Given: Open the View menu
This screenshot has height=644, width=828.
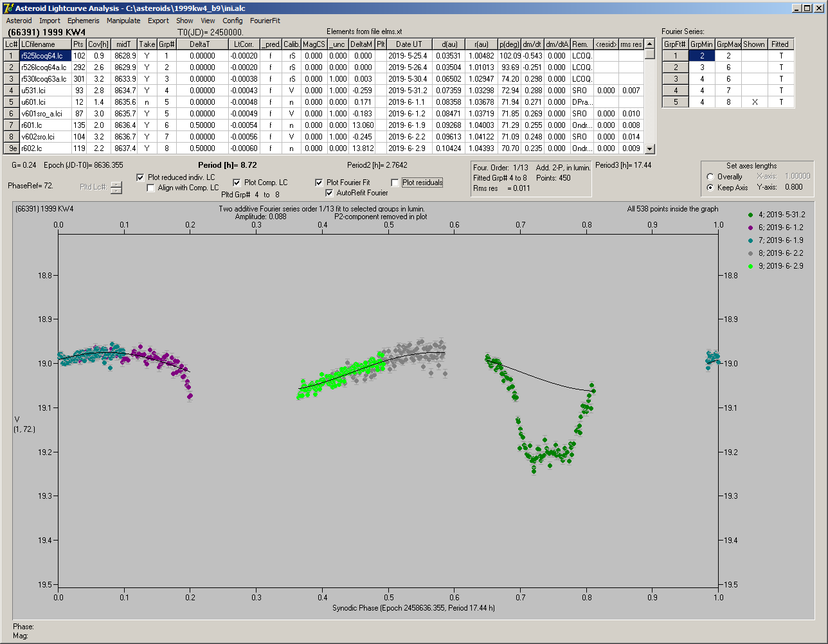Looking at the screenshot, I should [208, 21].
